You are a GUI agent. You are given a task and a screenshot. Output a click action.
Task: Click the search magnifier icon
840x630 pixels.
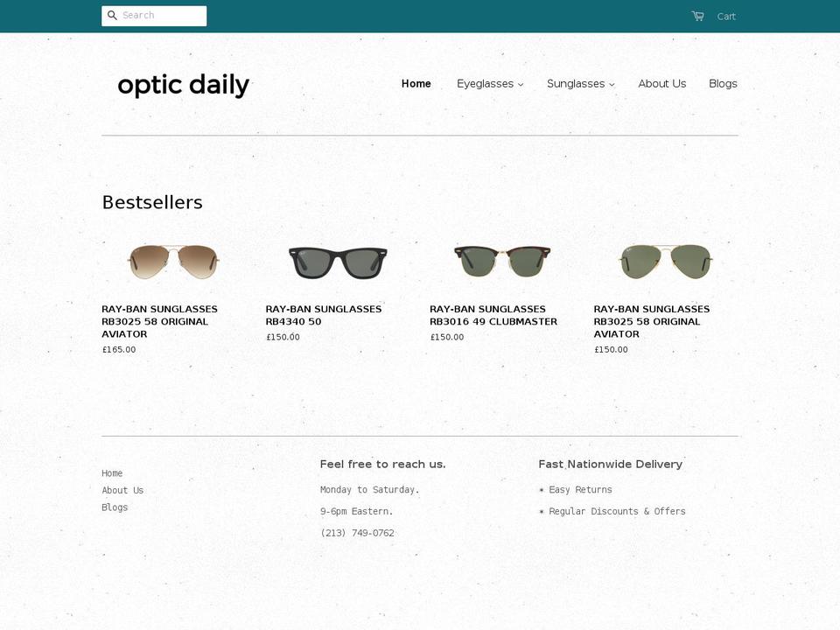tap(112, 16)
